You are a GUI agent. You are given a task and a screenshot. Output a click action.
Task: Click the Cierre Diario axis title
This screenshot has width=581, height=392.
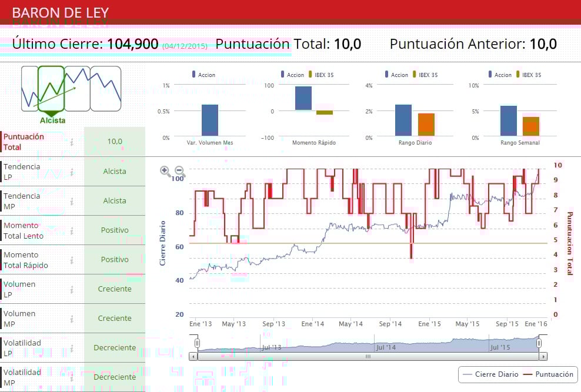point(162,243)
